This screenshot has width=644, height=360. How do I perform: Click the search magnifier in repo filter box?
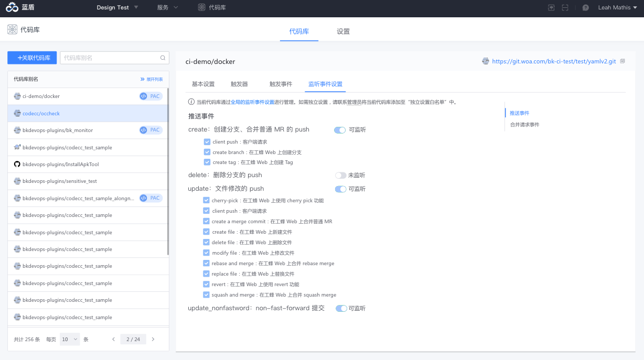click(163, 58)
